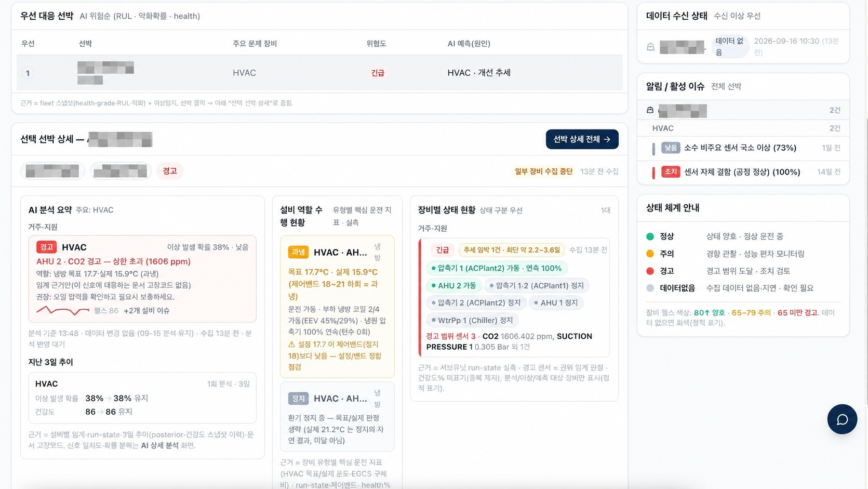Click the AHU 1 정지 chip
Image resolution: width=868 pixels, height=489 pixels.
coord(556,302)
